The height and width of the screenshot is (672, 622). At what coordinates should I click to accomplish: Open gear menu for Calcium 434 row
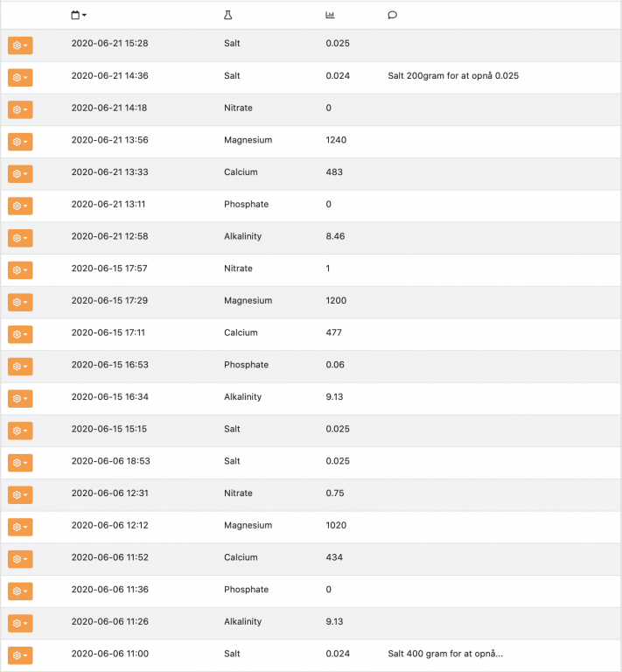tap(20, 559)
